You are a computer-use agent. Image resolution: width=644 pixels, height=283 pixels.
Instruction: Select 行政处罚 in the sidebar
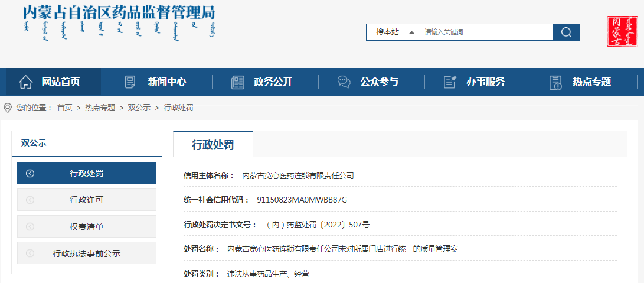pyautogui.click(x=87, y=173)
